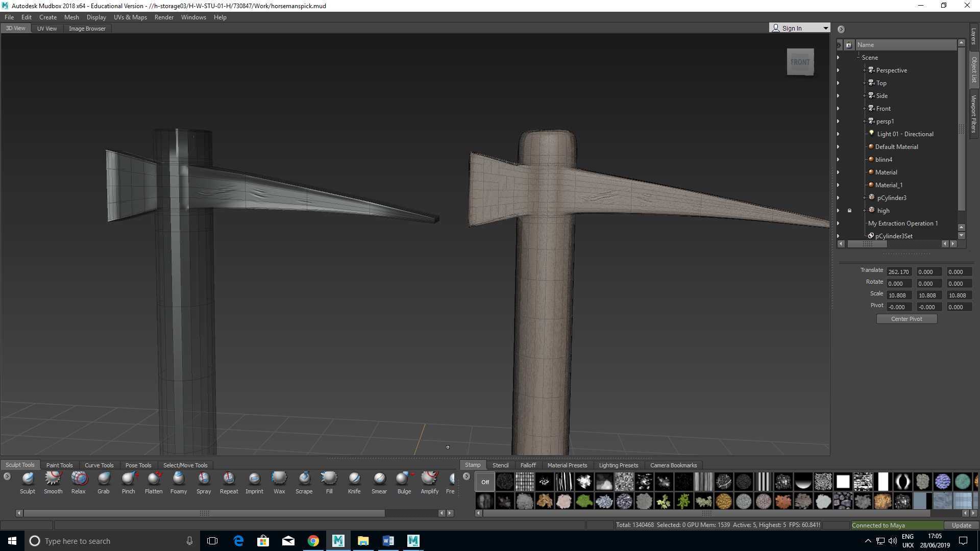The image size is (980, 551).
Task: Click the Update button
Action: [961, 525]
